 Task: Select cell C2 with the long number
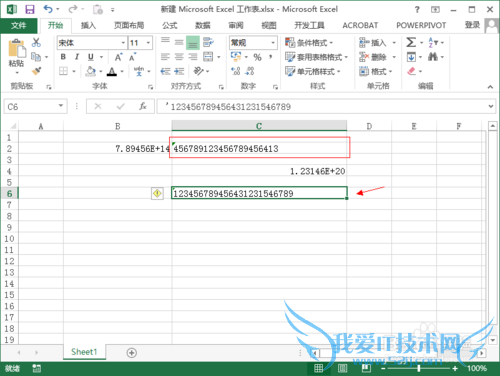tap(259, 148)
